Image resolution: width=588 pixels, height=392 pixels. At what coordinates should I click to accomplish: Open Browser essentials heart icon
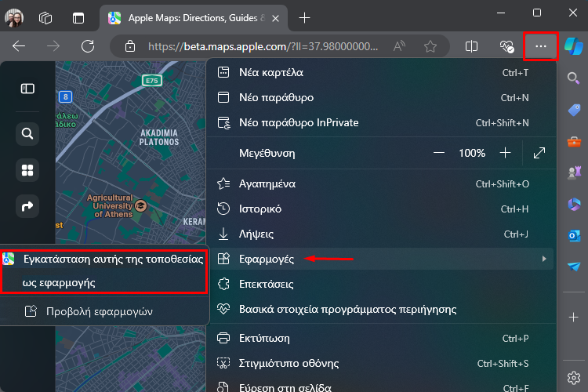click(506, 46)
